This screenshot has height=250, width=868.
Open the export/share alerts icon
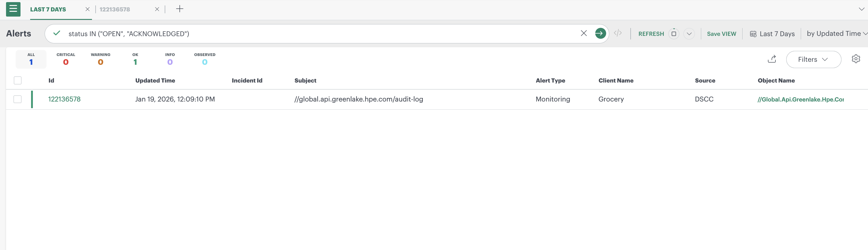(772, 59)
